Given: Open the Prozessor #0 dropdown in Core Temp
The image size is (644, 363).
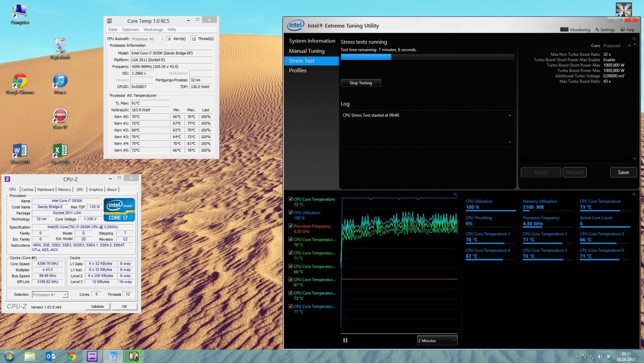Looking at the screenshot, I should pos(148,39).
